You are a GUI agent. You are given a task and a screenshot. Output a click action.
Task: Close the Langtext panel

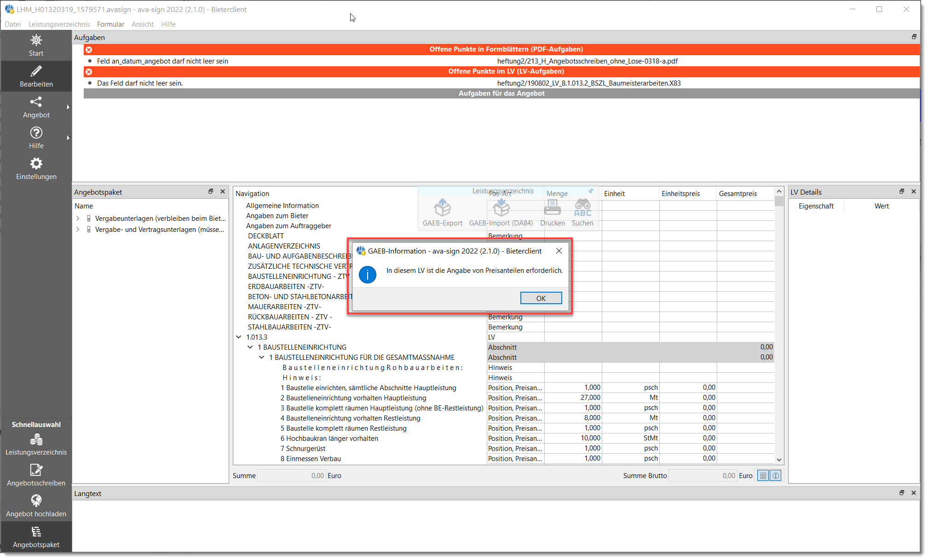click(914, 493)
